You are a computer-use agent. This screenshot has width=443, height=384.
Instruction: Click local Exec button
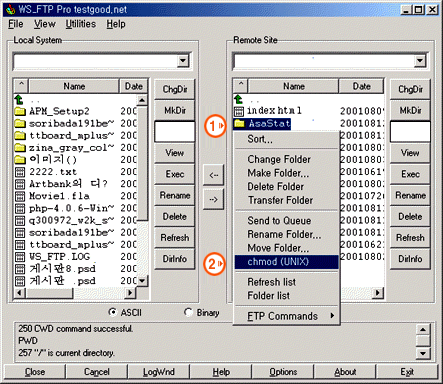(175, 174)
